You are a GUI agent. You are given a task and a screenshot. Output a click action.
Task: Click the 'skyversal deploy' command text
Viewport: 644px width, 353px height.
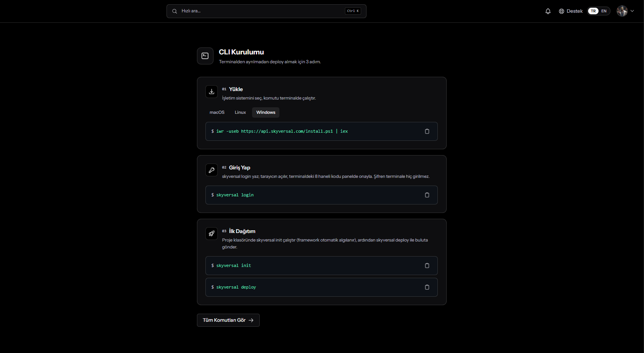click(236, 287)
